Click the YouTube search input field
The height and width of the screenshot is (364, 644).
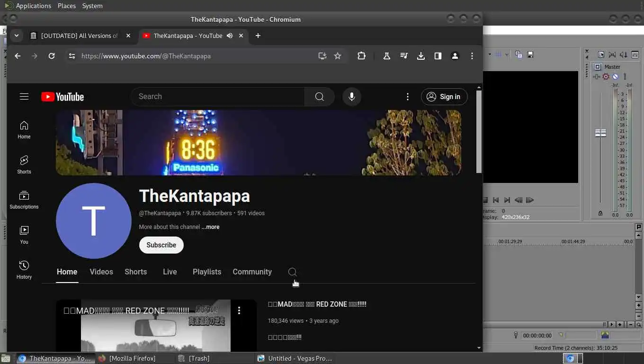(218, 97)
